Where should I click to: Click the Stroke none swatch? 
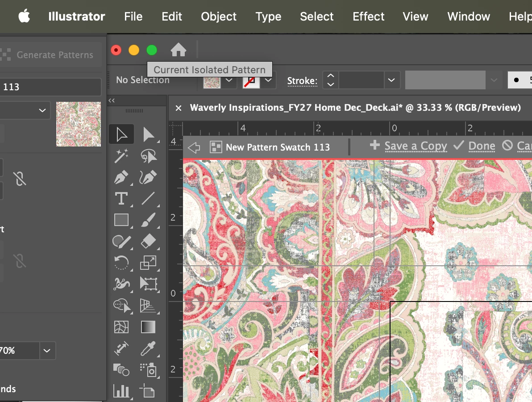pos(251,82)
